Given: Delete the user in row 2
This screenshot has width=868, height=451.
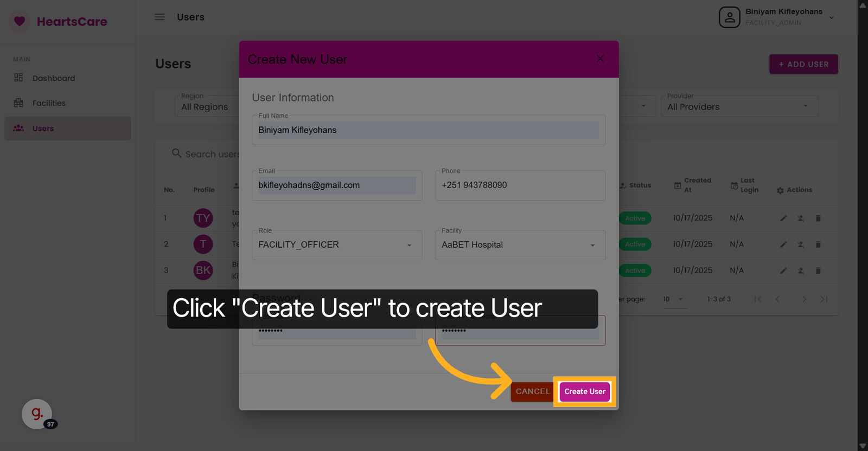Looking at the screenshot, I should 818,244.
